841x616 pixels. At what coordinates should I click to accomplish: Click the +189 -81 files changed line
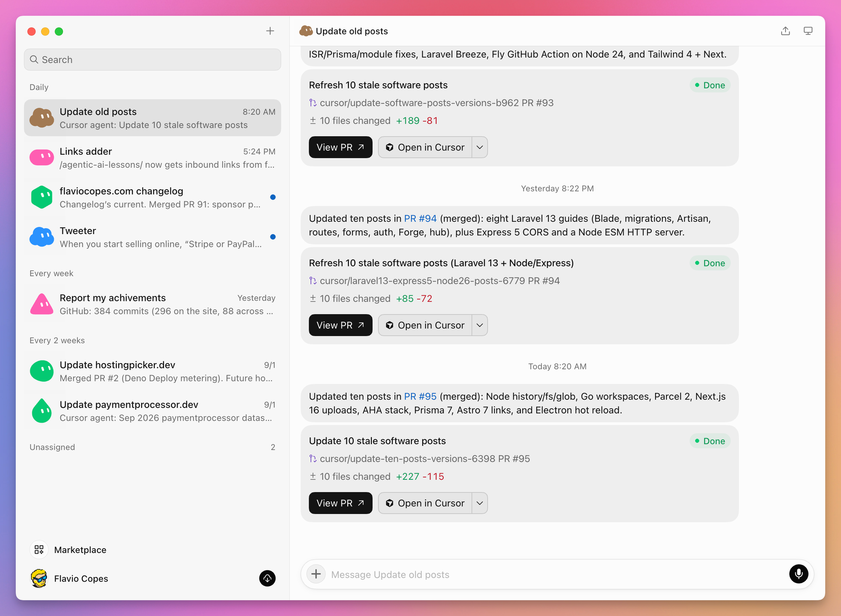click(374, 121)
